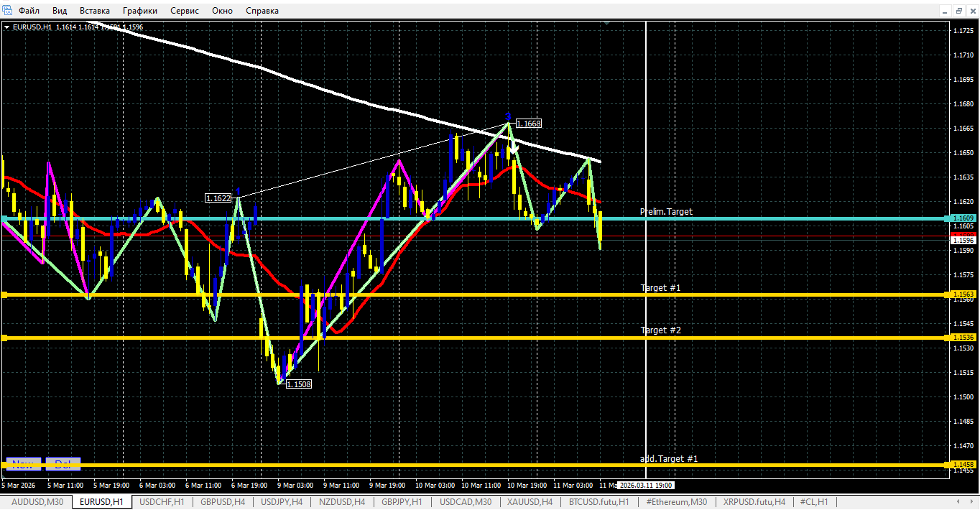Click the 1.1500 price scale value
Viewport: 980px width, 510px height.
(963, 397)
